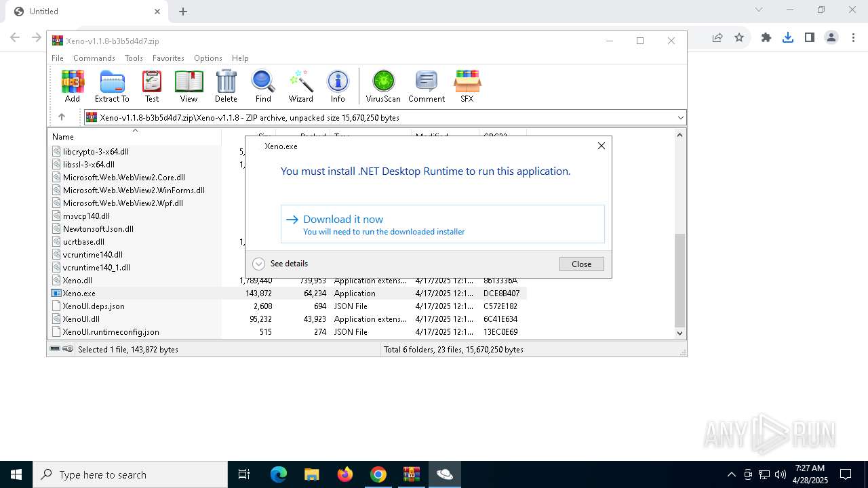Screen dimensions: 868x488
Task: Open the Comment tool
Action: pos(427,86)
